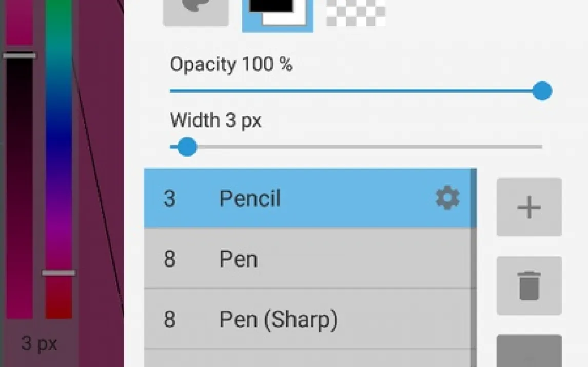Click the Opacity slider handle
This screenshot has height=367, width=588.
pos(542,91)
